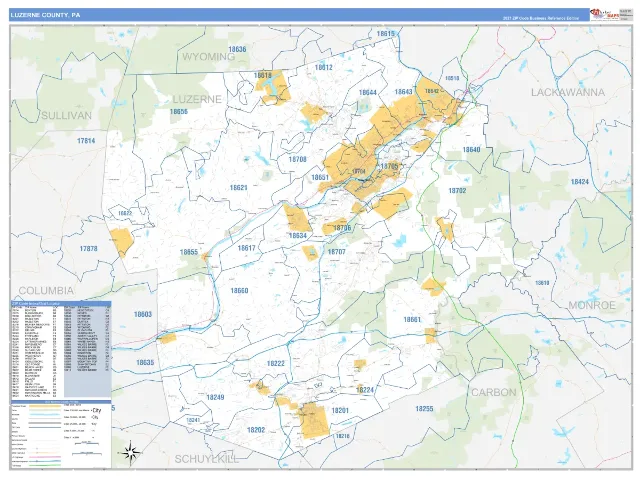This screenshot has height=480, width=640.
Task: Click the SCHUYLKILL county label
Action: [x=207, y=459]
